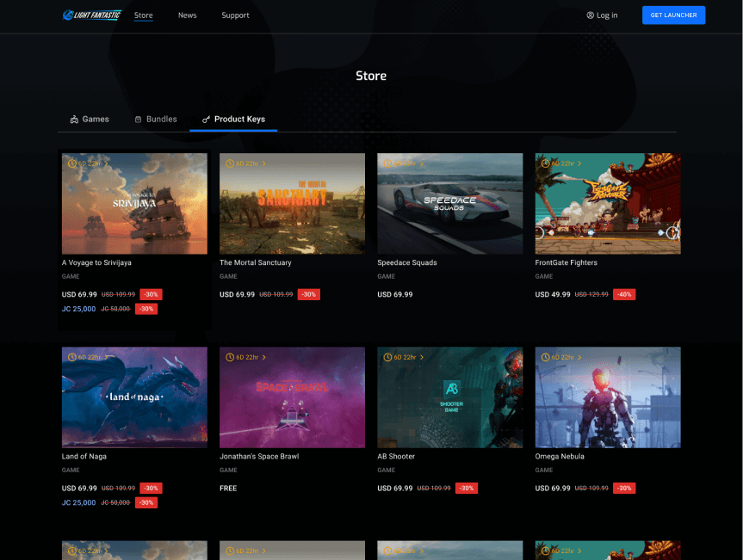The image size is (743, 560).
Task: Click the Light Fantastic logo
Action: pos(91,15)
